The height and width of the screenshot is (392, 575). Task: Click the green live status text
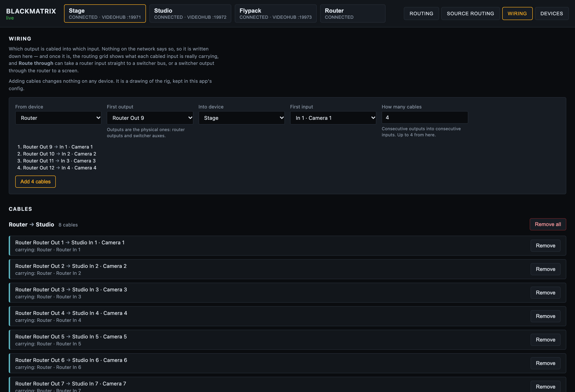(10, 18)
